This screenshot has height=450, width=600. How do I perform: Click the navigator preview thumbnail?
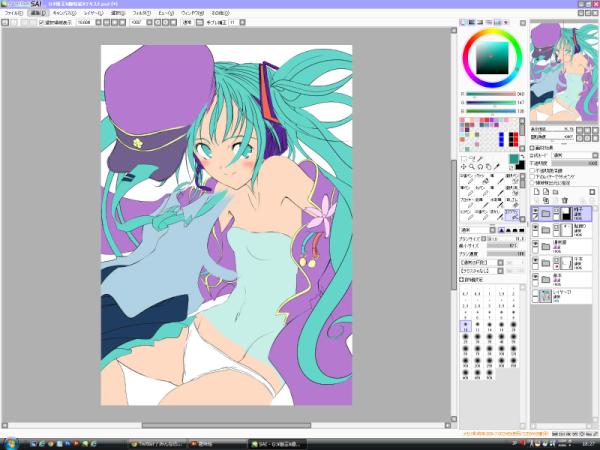tap(564, 72)
